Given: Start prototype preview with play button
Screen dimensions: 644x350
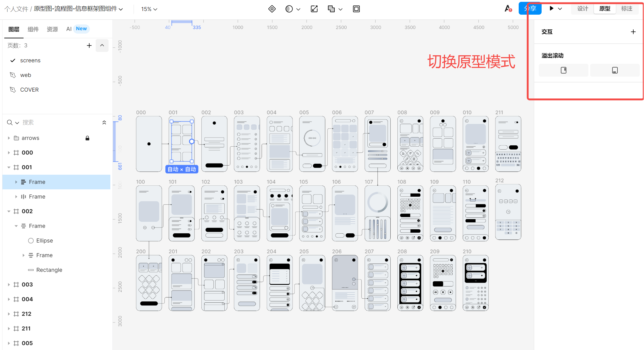Looking at the screenshot, I should click(x=551, y=9).
